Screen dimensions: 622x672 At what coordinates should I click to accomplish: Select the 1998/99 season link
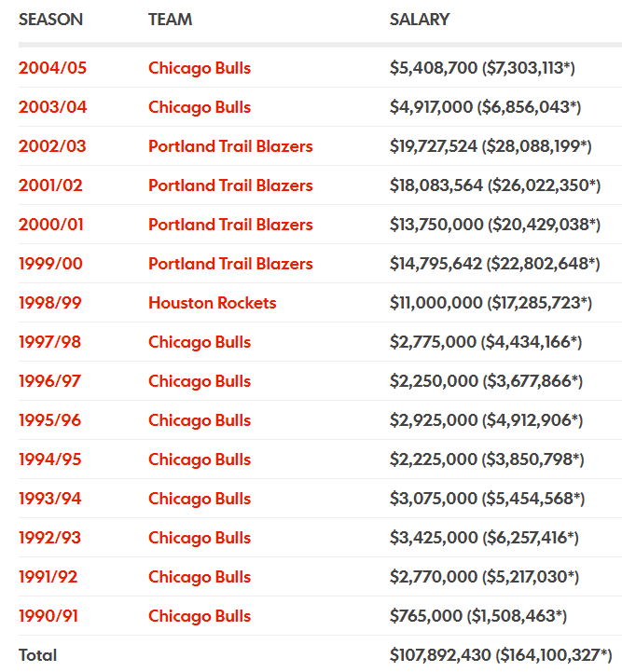pos(49,303)
